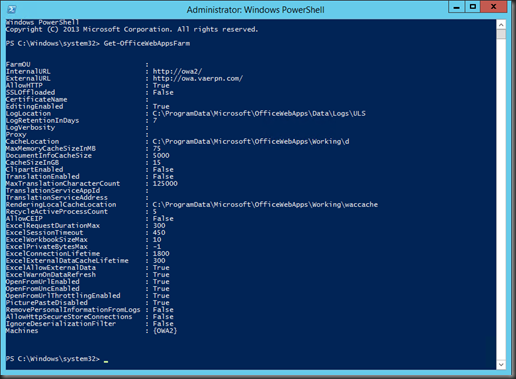Click the OpenFromUncEnabled property name

[43, 288]
